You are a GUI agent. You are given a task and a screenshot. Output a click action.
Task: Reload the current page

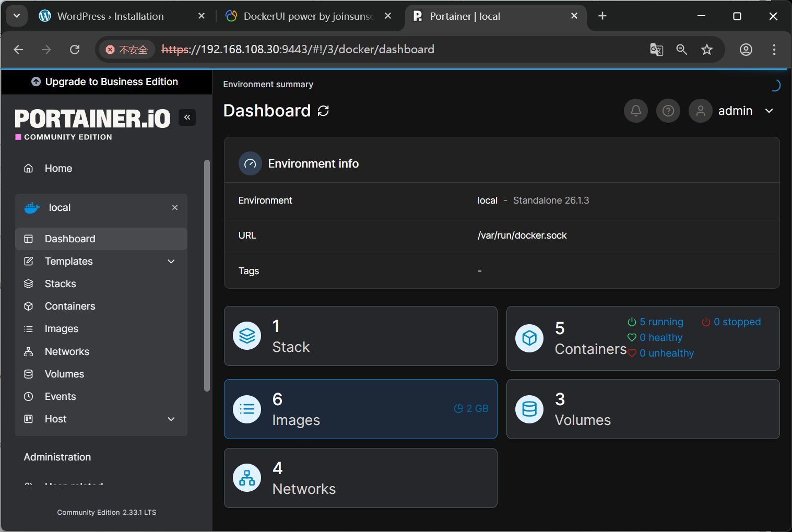click(75, 50)
